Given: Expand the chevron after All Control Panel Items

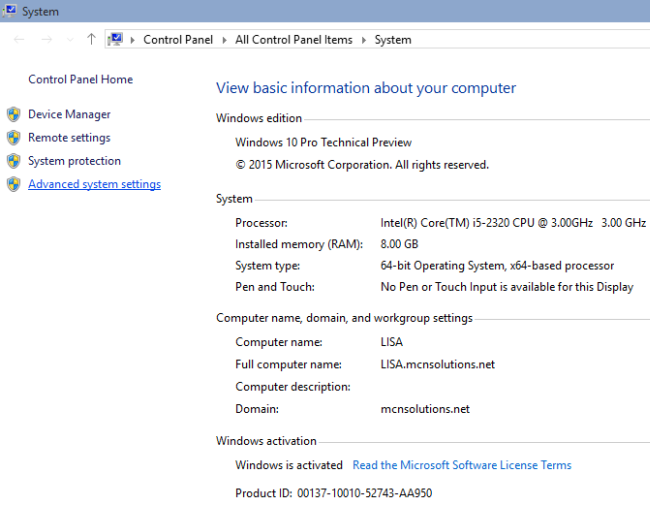Looking at the screenshot, I should (x=363, y=40).
